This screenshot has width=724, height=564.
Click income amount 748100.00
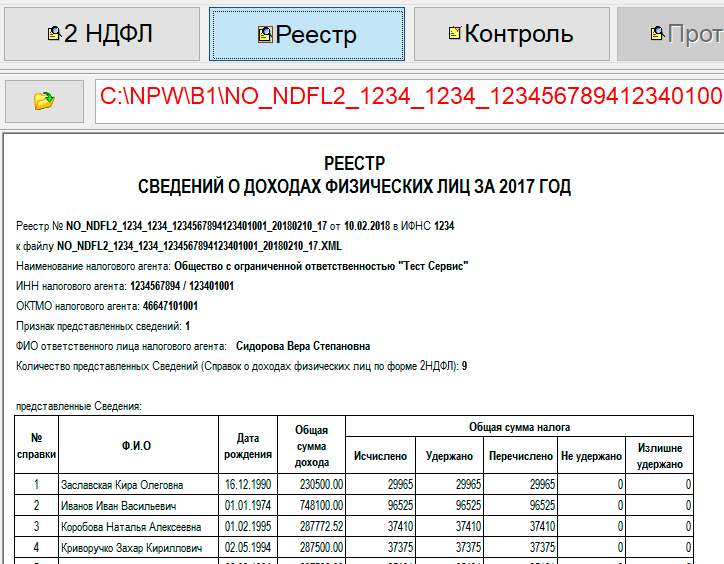(321, 505)
